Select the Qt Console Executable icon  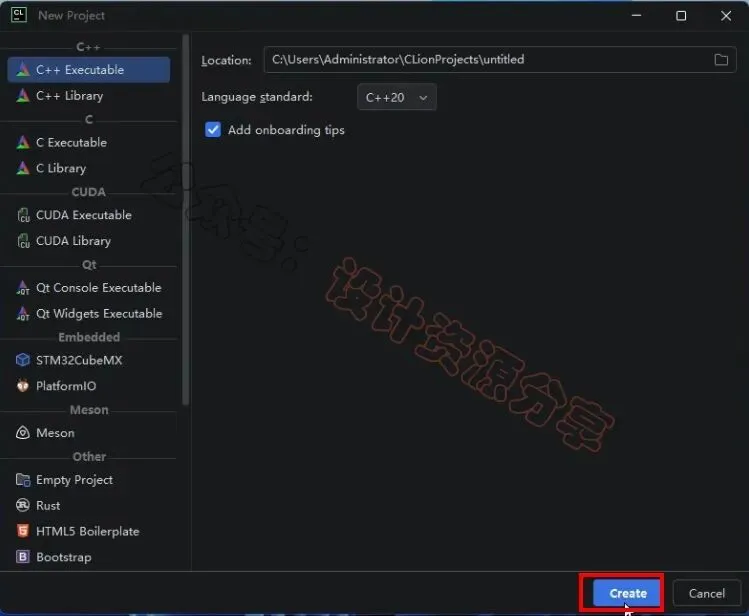coord(22,287)
